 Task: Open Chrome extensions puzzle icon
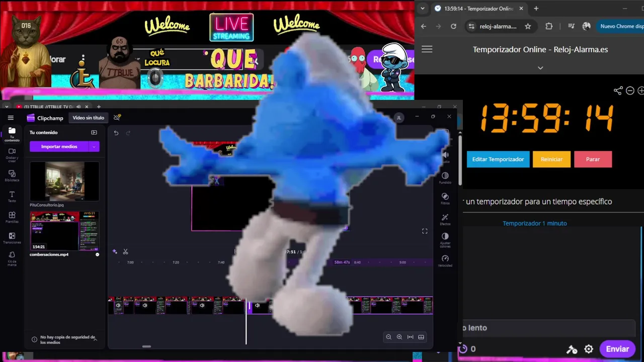point(549,26)
